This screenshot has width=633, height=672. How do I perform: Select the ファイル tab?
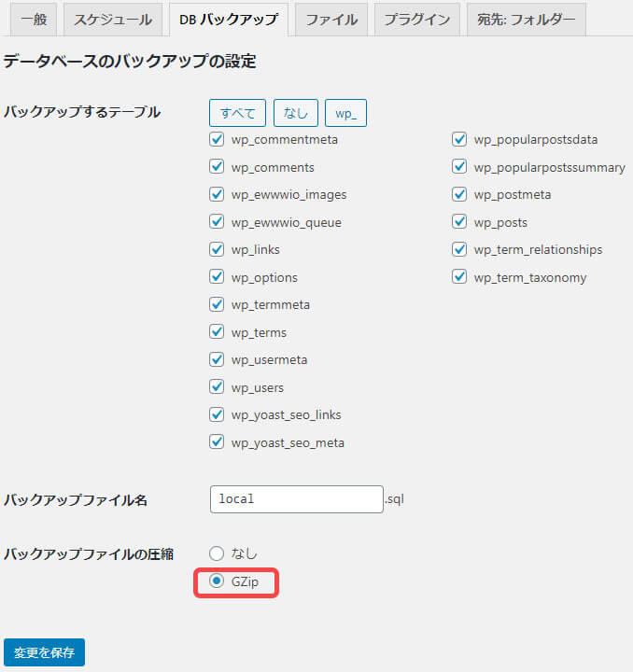pyautogui.click(x=331, y=19)
